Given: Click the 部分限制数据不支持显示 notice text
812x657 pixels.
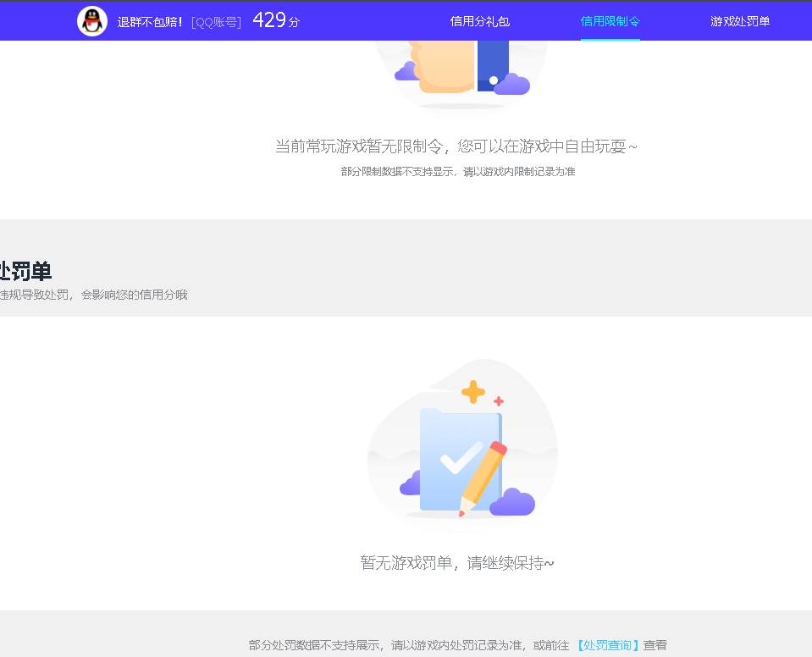Looking at the screenshot, I should pyautogui.click(x=457, y=170).
